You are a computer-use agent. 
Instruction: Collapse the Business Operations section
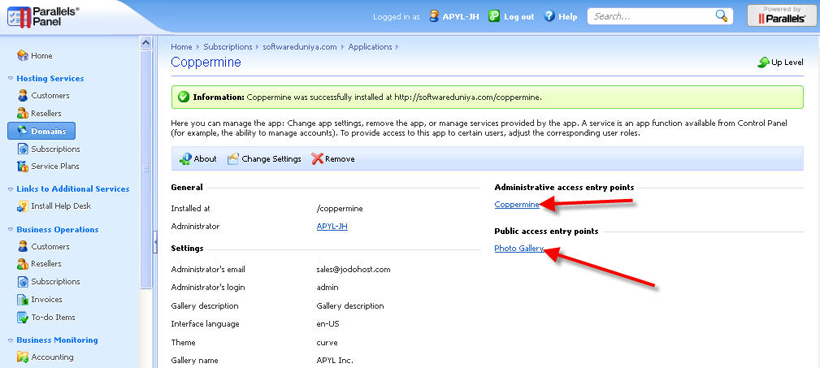(10, 229)
